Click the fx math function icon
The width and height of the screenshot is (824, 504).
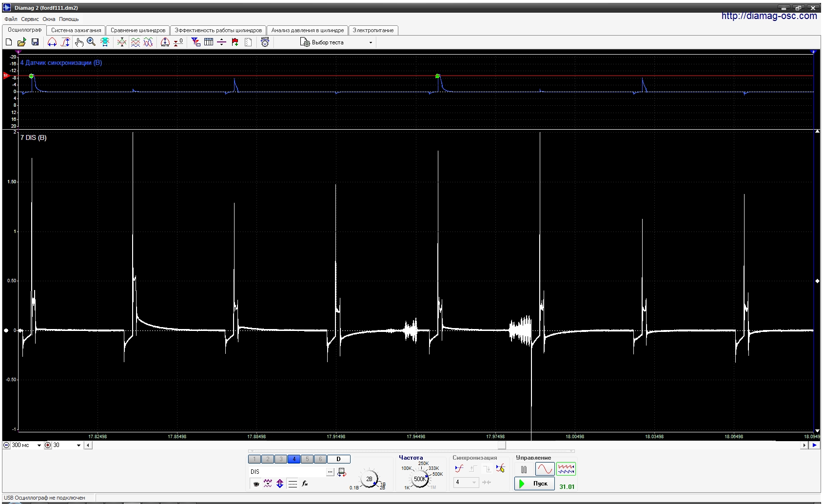click(305, 484)
